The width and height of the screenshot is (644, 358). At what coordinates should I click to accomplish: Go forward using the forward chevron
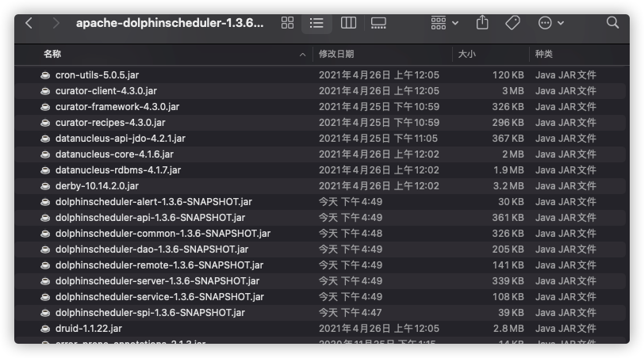56,23
